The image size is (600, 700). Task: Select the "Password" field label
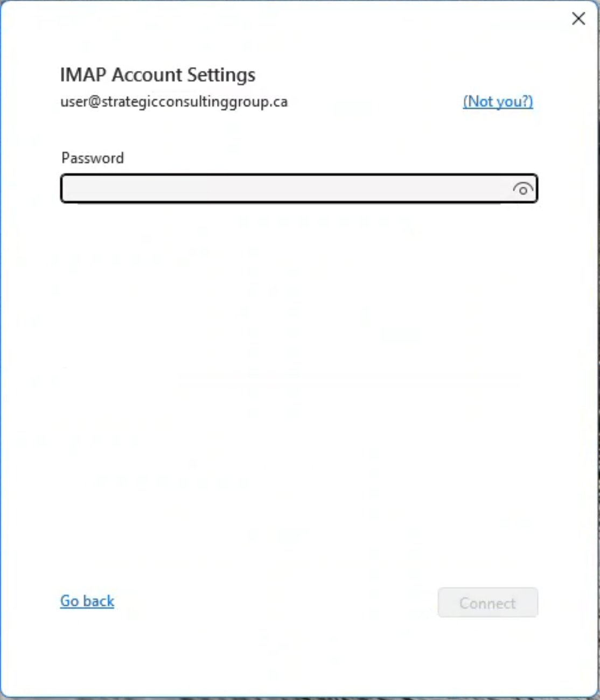point(93,158)
